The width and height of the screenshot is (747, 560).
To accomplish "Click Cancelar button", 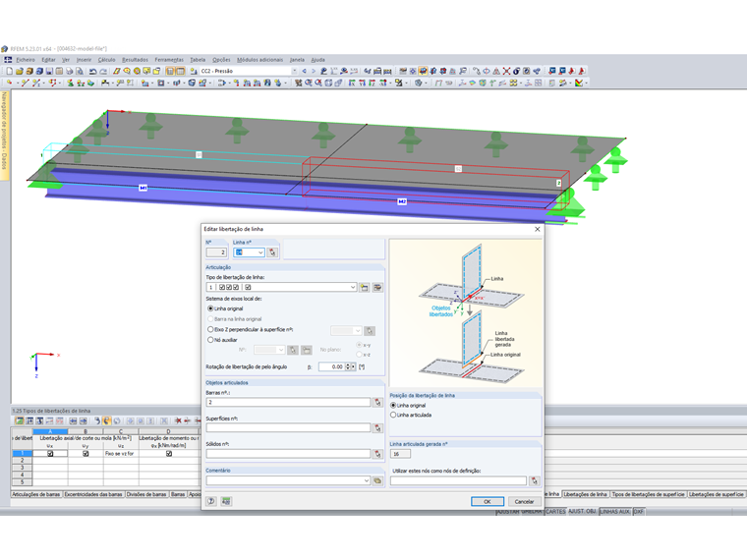I will click(x=524, y=501).
